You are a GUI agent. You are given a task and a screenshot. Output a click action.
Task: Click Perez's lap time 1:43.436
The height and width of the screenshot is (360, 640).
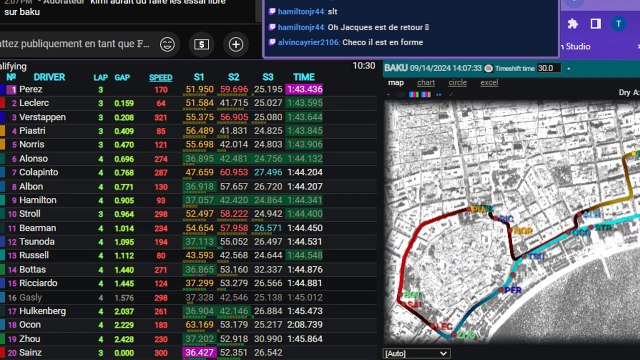click(304, 89)
